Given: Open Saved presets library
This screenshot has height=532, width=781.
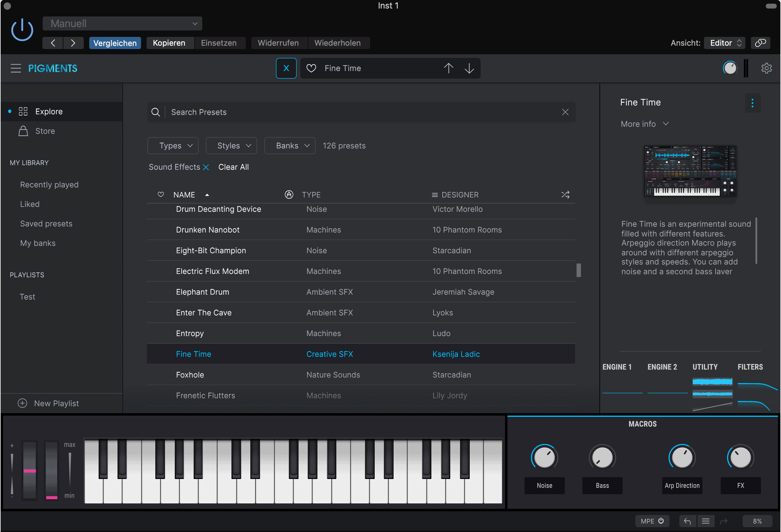Looking at the screenshot, I should [46, 223].
